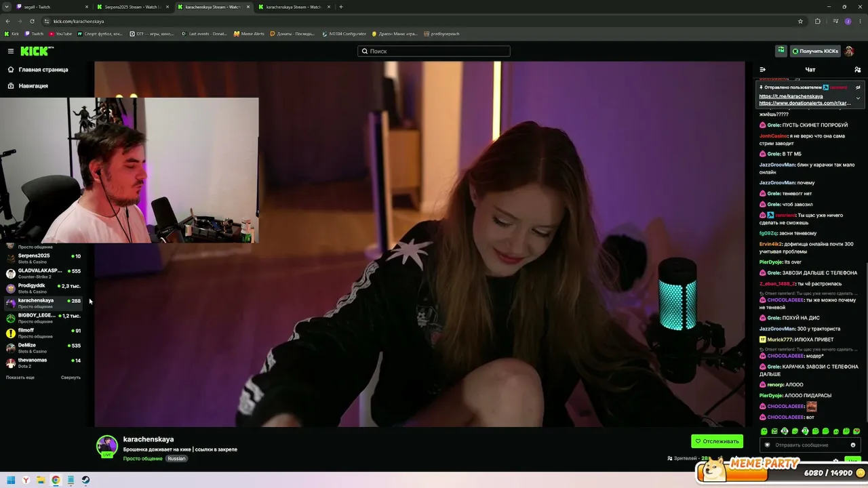
Task: Bookmark this page with the star icon
Action: 800,21
